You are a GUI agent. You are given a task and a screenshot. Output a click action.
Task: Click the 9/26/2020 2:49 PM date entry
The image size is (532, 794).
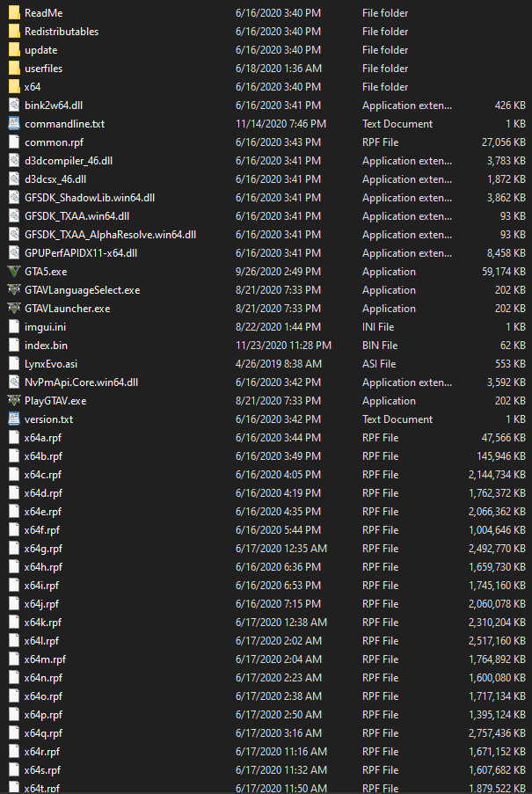pos(278,272)
